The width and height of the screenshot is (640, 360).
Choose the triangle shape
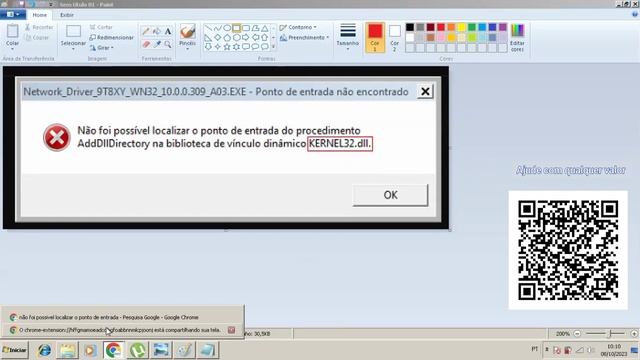264,28
